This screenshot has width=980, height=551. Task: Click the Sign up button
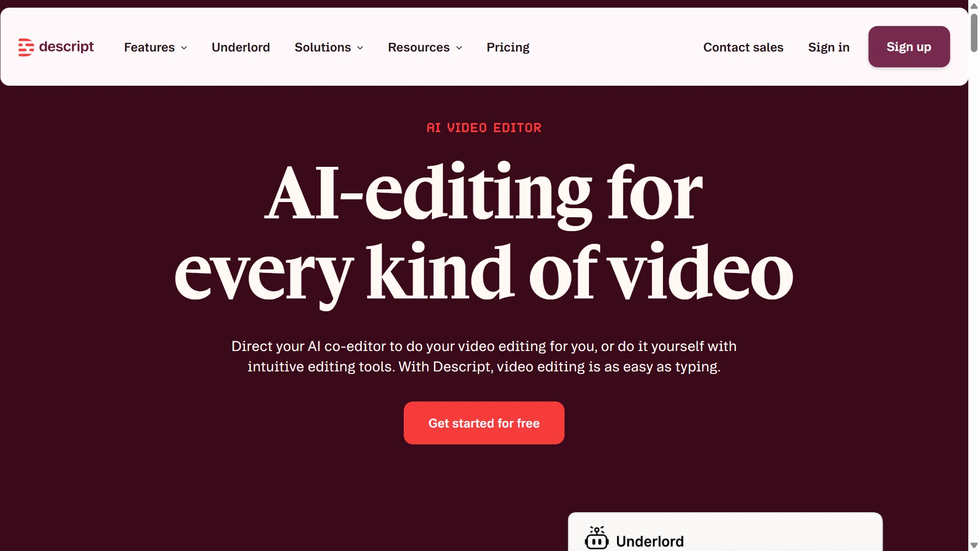pyautogui.click(x=909, y=47)
